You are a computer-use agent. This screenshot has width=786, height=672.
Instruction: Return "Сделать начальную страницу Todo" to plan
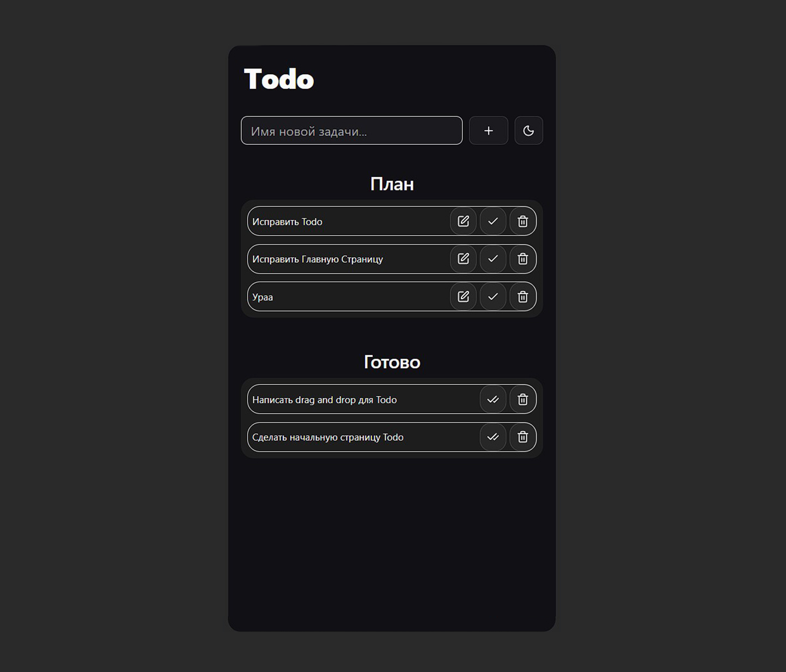click(493, 437)
